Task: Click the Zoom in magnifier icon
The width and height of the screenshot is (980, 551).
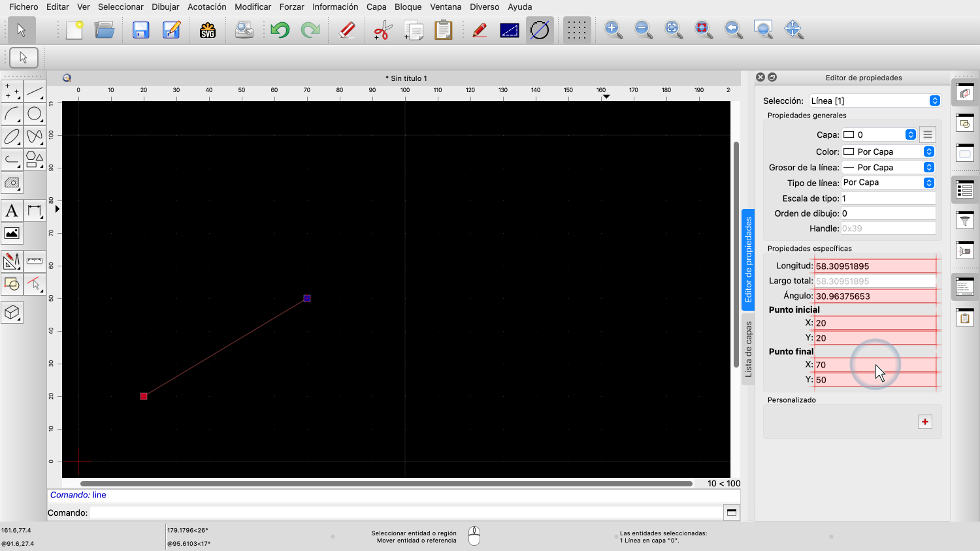Action: coord(613,29)
